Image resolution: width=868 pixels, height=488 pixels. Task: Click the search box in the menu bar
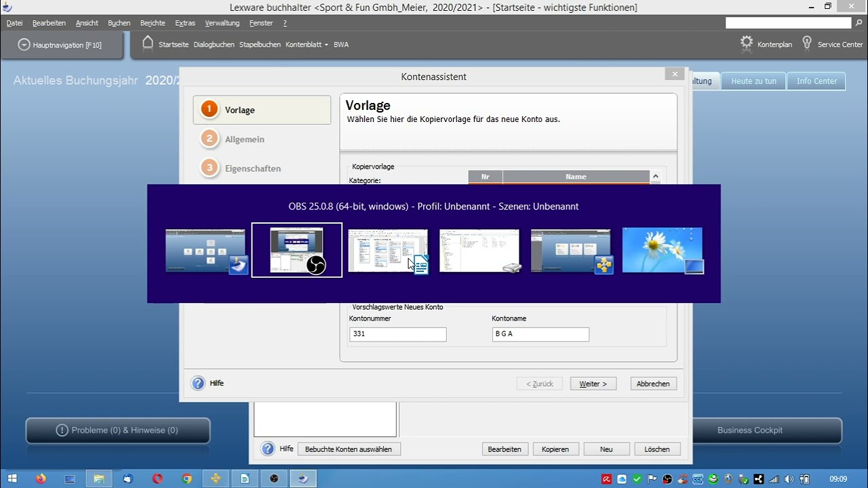pyautogui.click(x=789, y=23)
